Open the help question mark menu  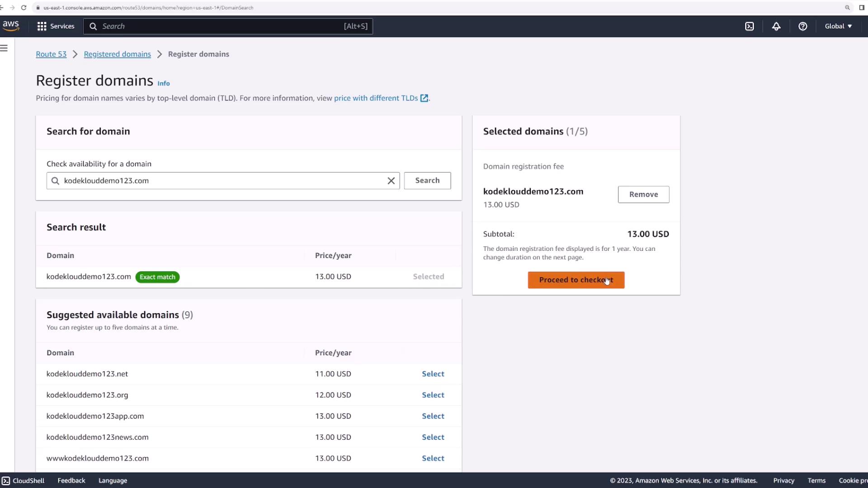[x=802, y=26]
